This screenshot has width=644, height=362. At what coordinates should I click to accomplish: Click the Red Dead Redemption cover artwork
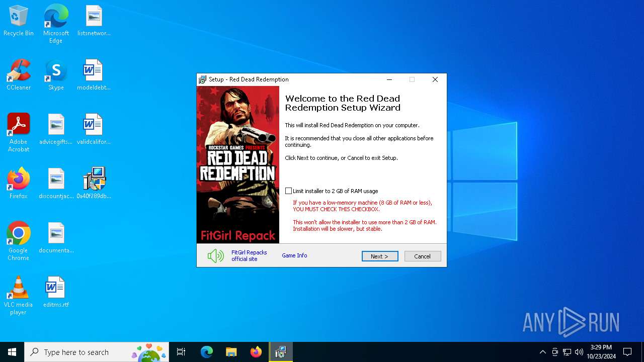238,164
